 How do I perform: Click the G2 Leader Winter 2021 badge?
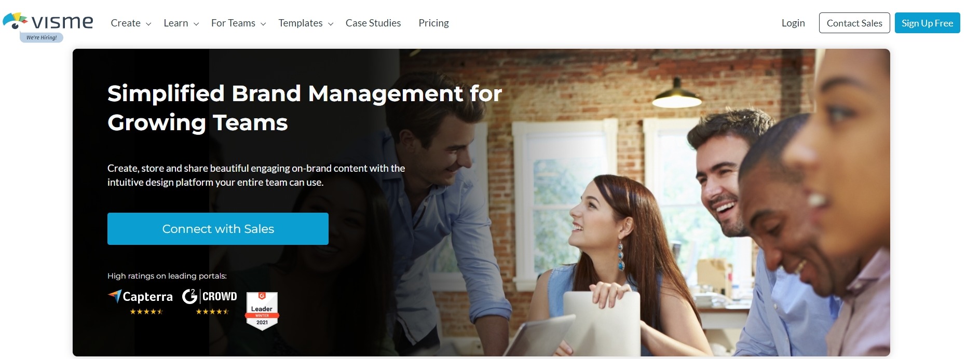click(x=262, y=311)
